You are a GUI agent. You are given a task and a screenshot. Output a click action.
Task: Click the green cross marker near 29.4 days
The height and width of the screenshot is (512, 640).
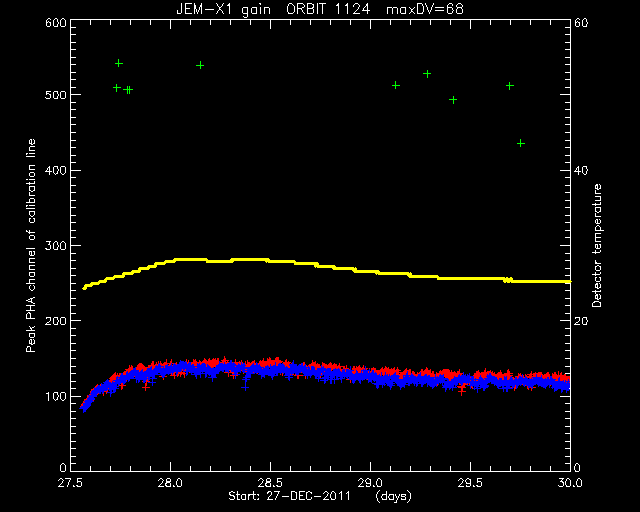(453, 100)
